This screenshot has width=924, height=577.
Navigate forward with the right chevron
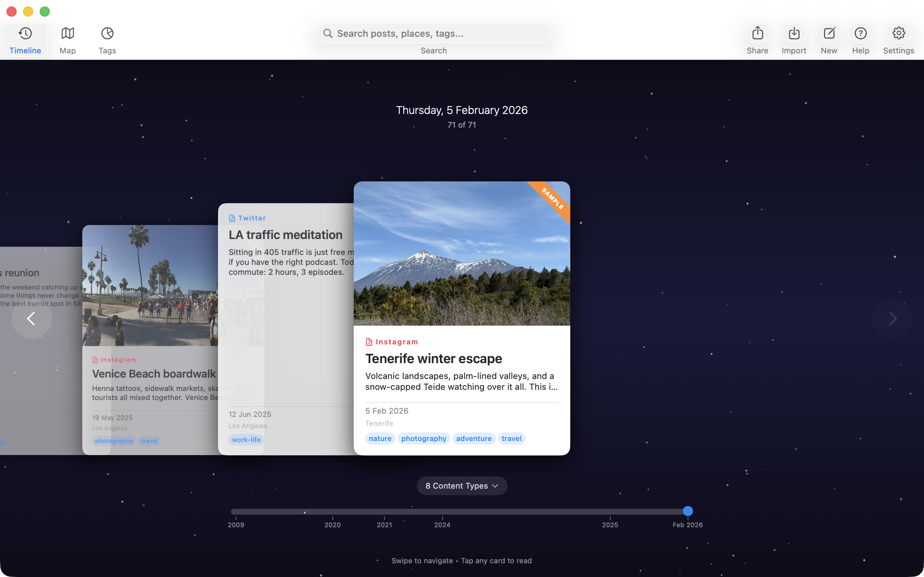892,318
